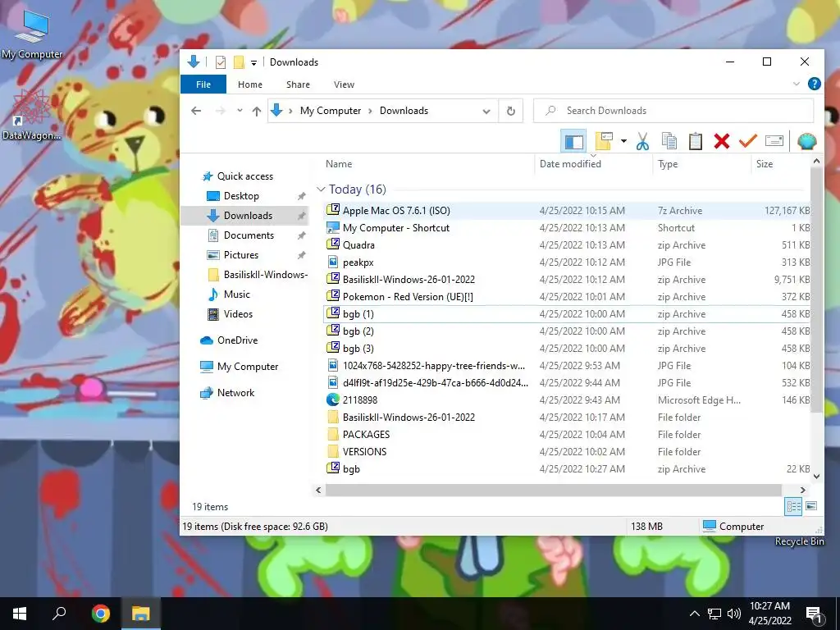Expand the address bar history dropdown
The width and height of the screenshot is (840, 630).
486,112
